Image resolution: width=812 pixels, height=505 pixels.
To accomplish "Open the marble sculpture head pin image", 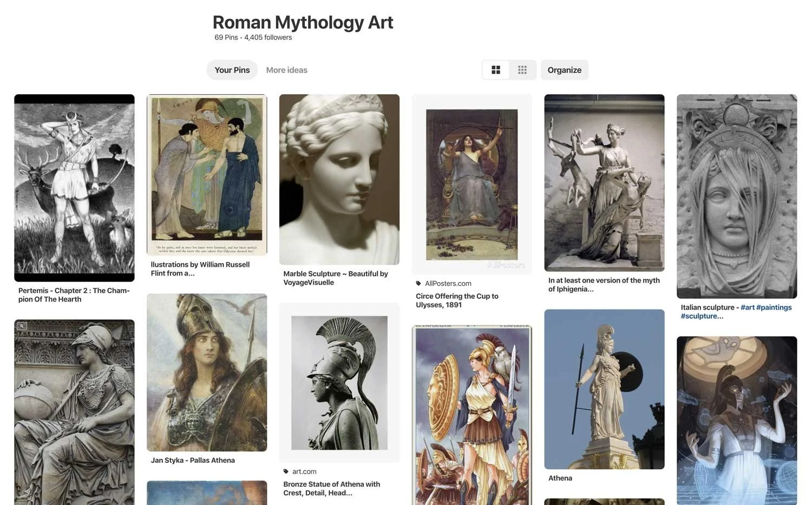I will pos(339,180).
